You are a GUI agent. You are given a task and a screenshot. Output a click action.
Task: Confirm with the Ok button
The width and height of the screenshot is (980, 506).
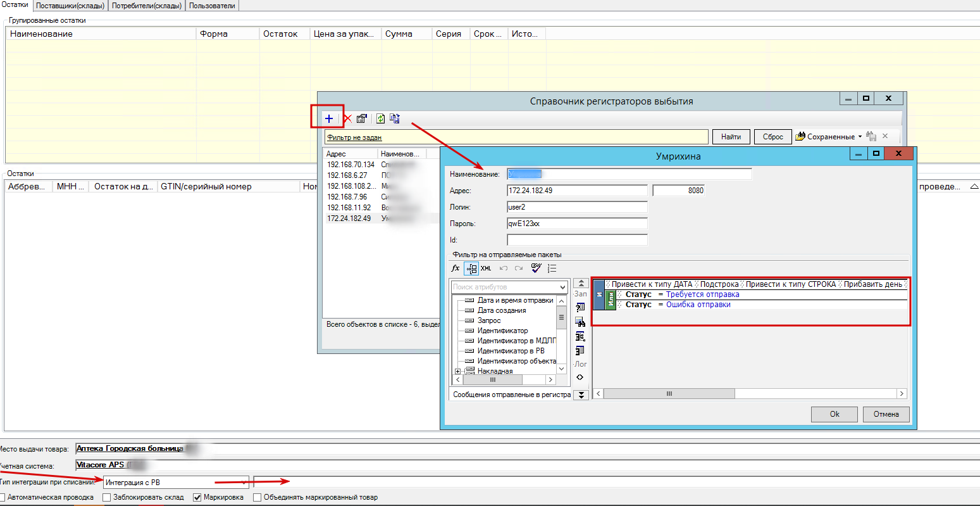834,414
